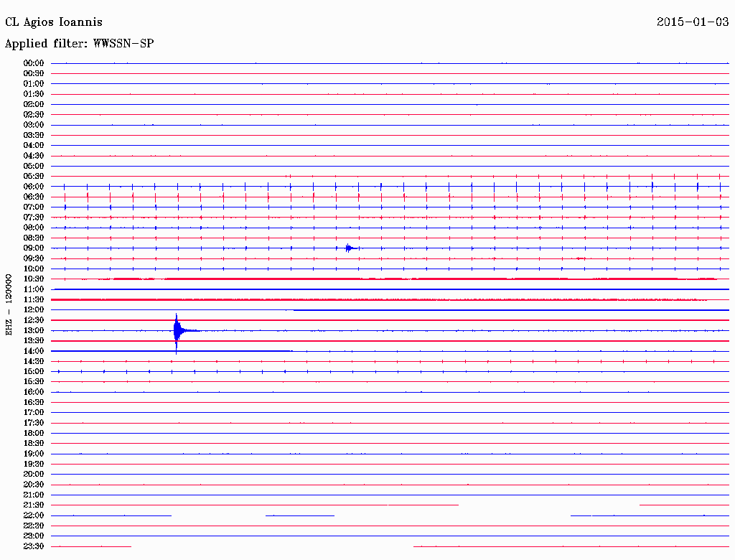Click the 15:30 time label
The image size is (735, 560).
tap(34, 382)
